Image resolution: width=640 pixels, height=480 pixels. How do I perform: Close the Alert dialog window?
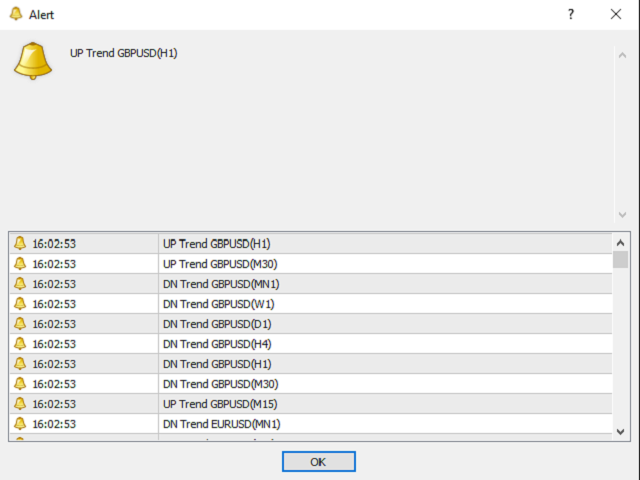(x=615, y=15)
